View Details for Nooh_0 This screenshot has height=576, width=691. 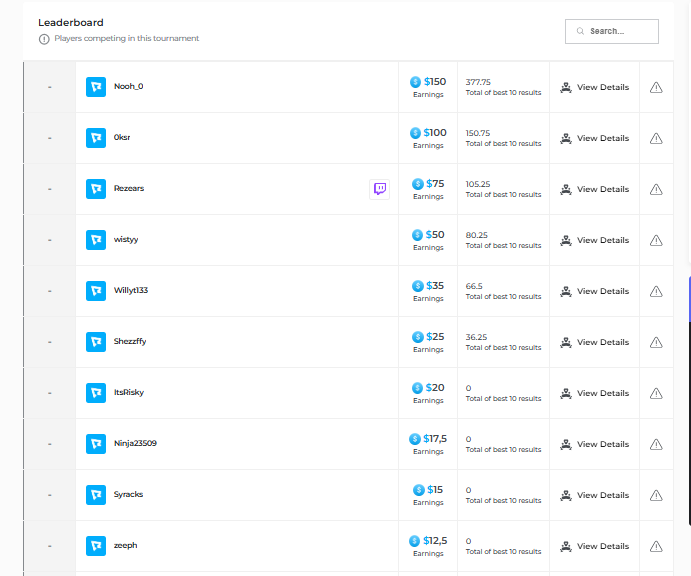pyautogui.click(x=594, y=87)
